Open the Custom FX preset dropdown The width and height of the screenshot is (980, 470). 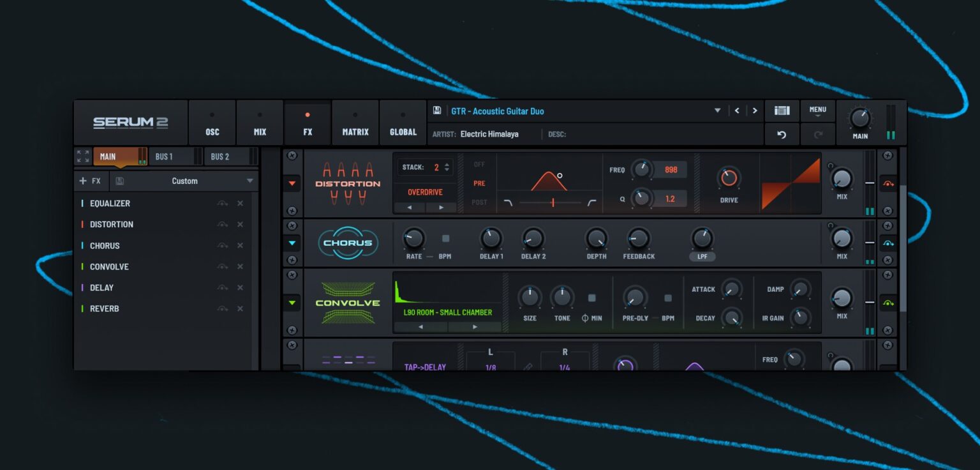185,181
